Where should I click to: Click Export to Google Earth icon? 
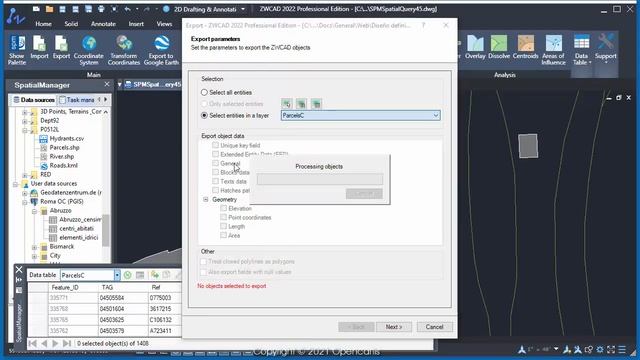point(161,50)
